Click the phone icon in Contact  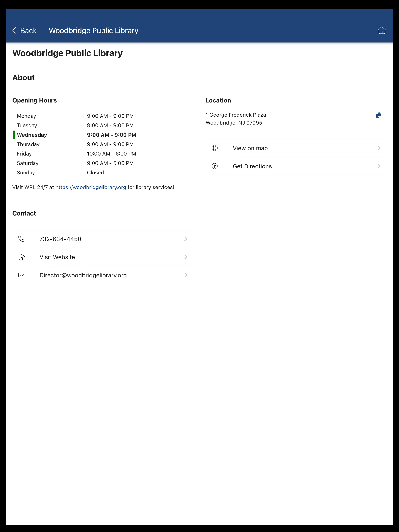[x=21, y=239]
